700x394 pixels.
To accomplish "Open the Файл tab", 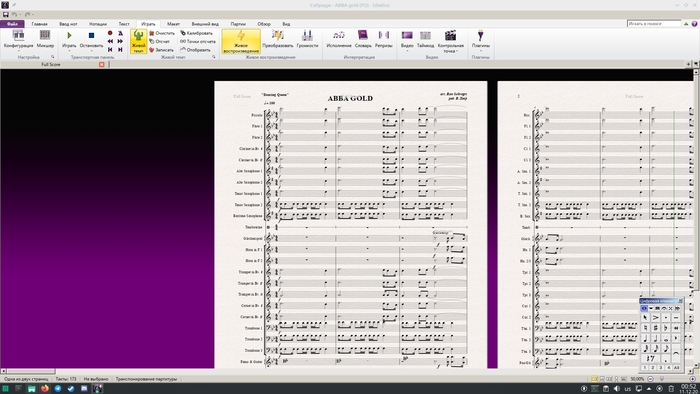I will (x=12, y=24).
